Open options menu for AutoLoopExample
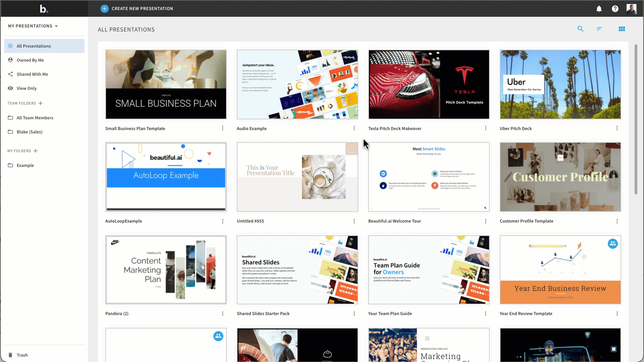The image size is (644, 362). (223, 221)
